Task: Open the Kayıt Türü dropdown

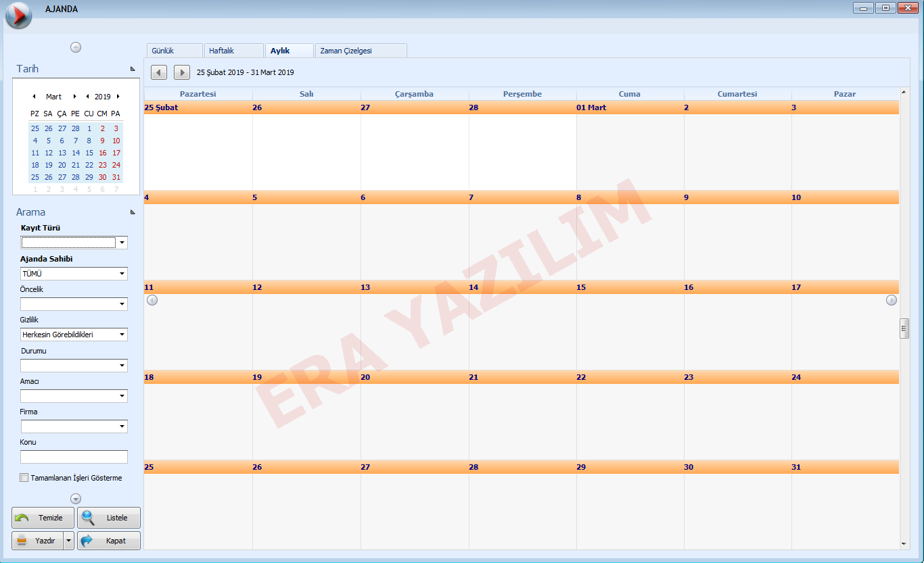Action: (122, 243)
